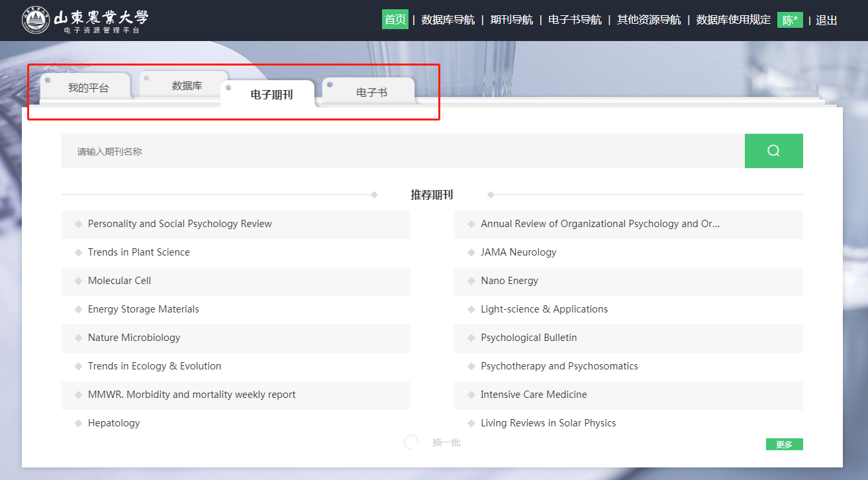Viewport: 868px width, 480px height.
Task: Open 电子书导航 menu item
Action: click(x=575, y=20)
